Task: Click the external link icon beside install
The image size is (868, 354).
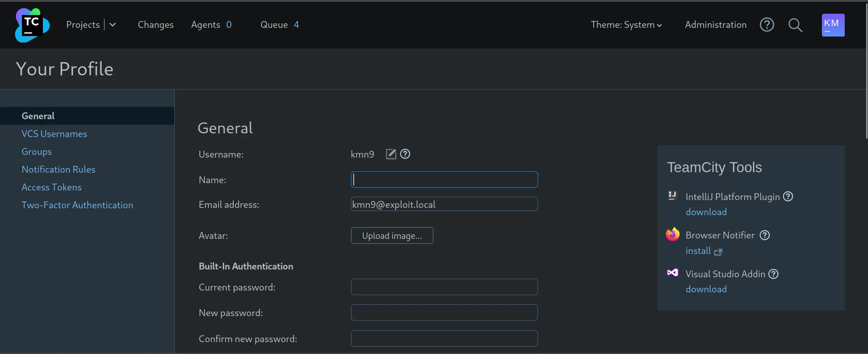Action: pos(718,252)
